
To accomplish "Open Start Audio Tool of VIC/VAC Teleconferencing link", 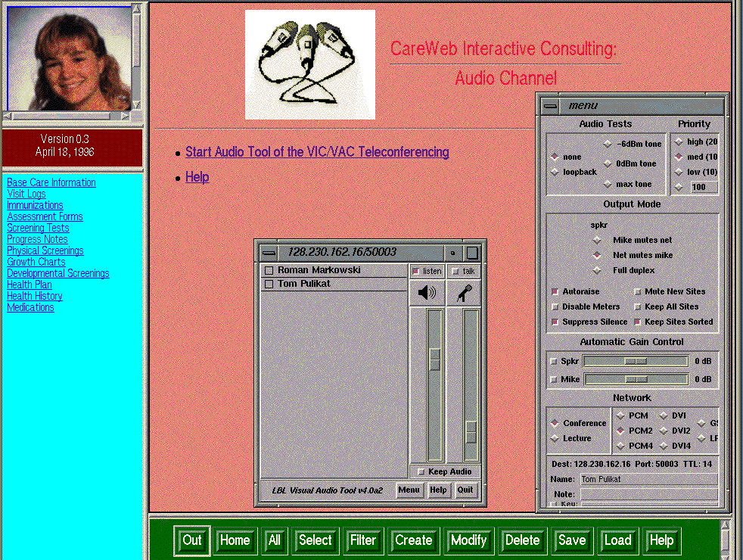I will tap(317, 152).
